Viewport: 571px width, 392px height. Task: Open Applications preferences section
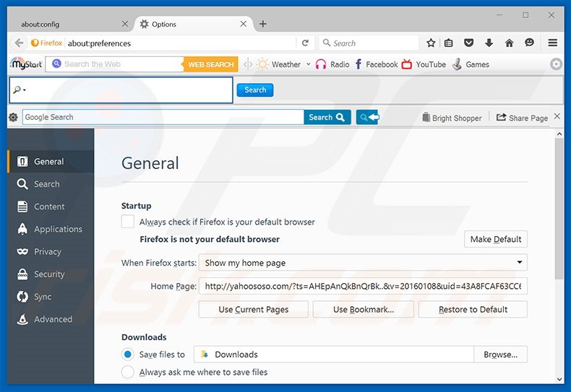(x=51, y=229)
